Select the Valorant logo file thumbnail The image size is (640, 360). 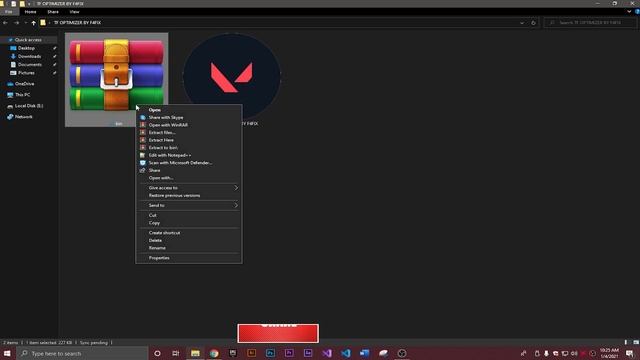pyautogui.click(x=232, y=77)
